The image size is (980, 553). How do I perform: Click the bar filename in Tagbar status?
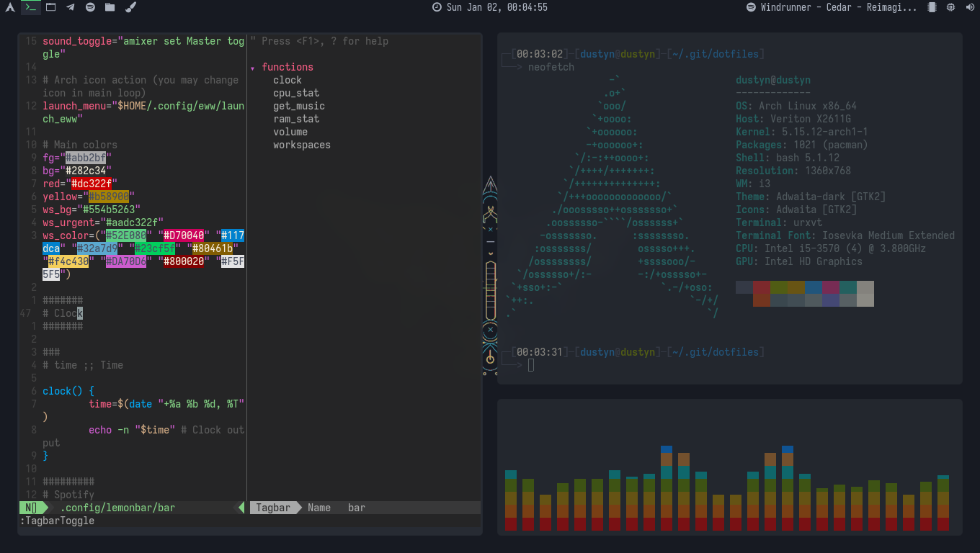click(x=357, y=508)
